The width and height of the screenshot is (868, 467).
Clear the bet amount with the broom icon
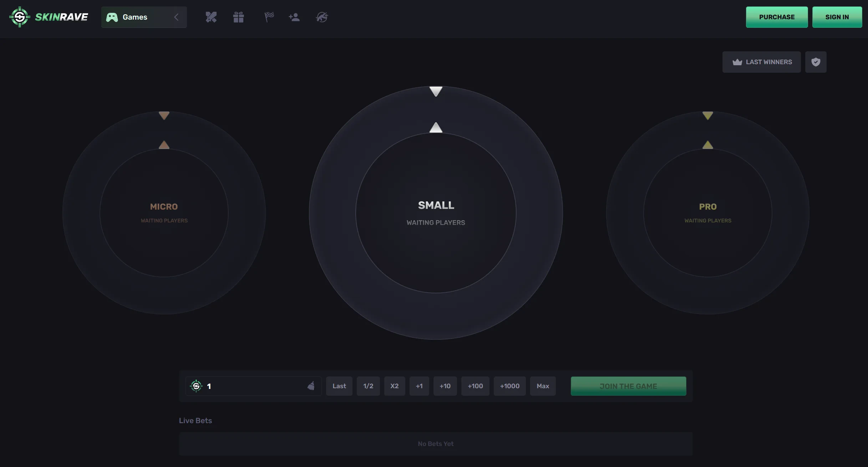(311, 386)
